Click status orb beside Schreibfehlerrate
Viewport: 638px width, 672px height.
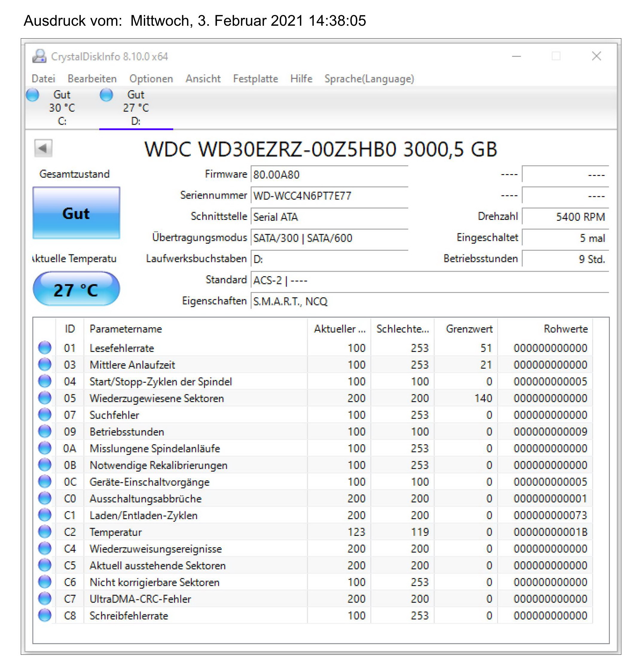(x=45, y=615)
